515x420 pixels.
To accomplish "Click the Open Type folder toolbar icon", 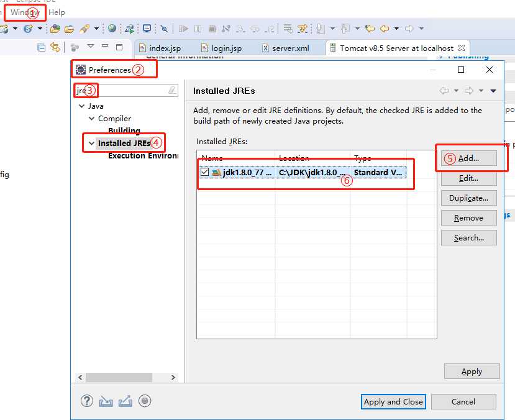I will (55, 29).
